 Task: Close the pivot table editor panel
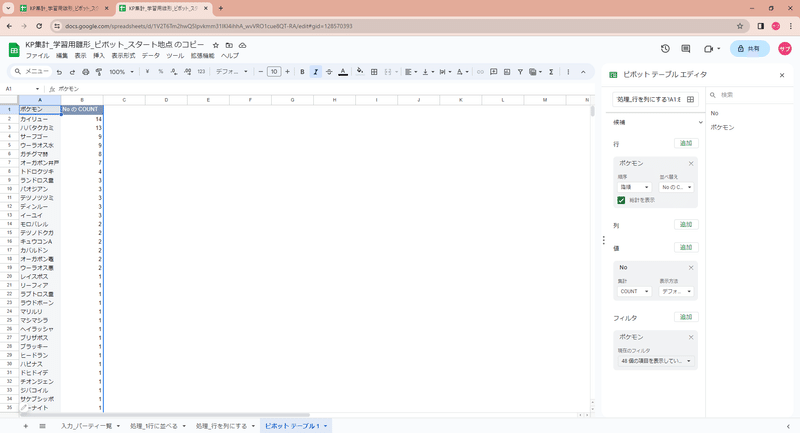click(x=782, y=75)
